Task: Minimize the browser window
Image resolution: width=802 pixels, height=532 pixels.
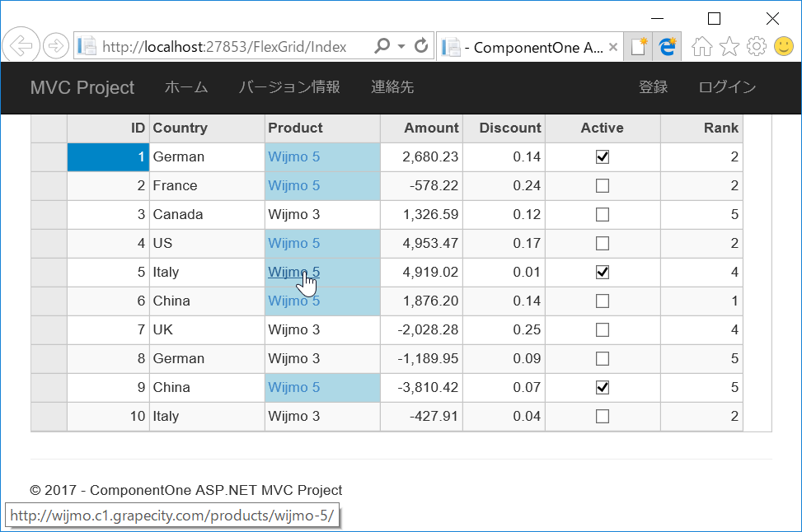Action: [657, 19]
